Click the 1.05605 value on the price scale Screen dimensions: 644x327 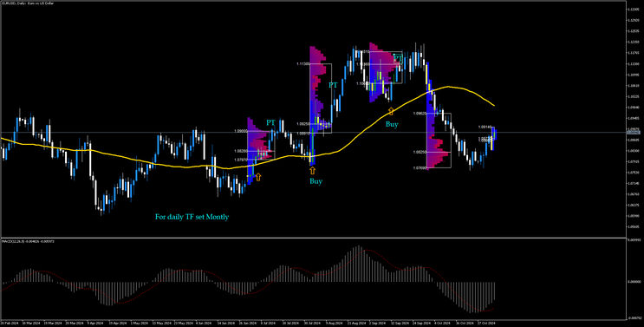[633, 226]
